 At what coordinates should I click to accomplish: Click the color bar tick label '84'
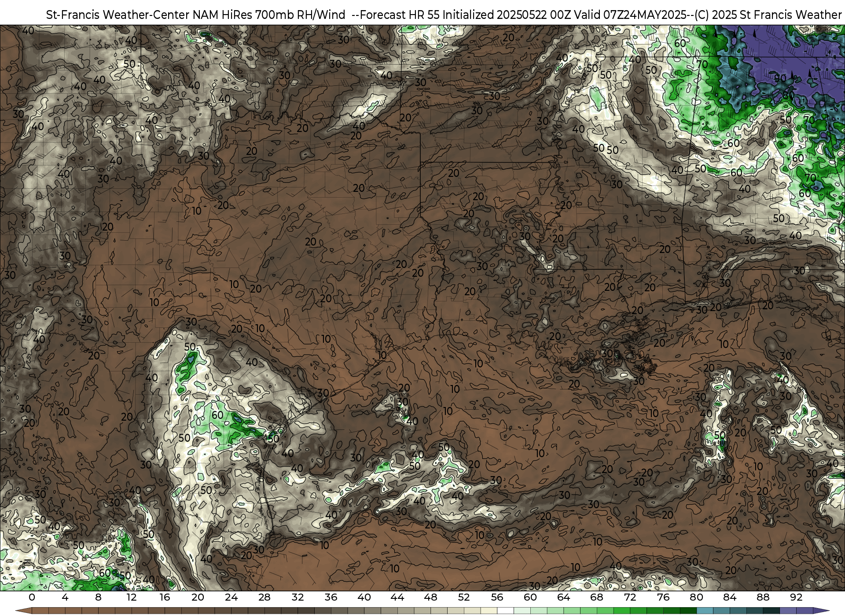point(730,597)
